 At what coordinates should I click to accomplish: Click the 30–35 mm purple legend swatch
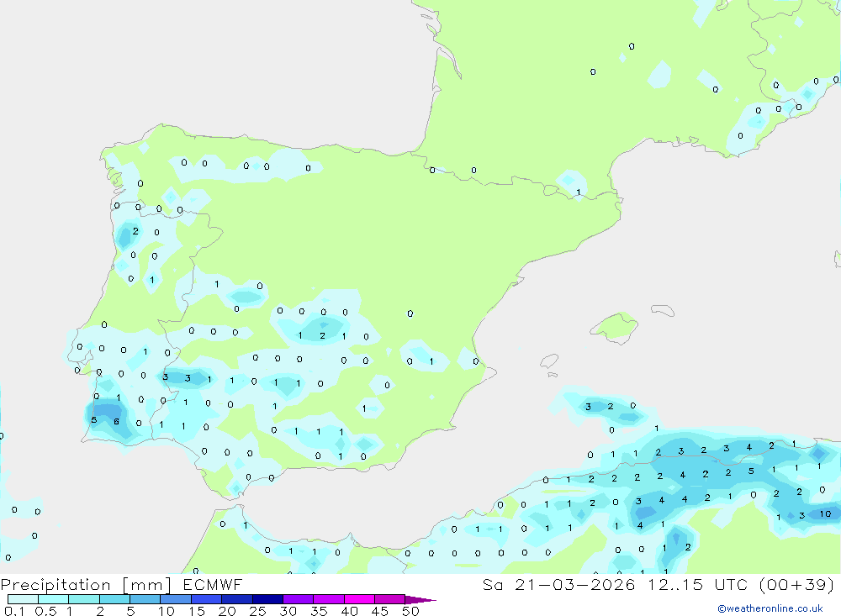299,599
